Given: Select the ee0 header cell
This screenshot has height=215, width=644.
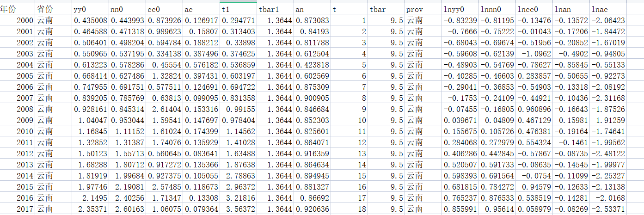Looking at the screenshot, I should [165, 9].
